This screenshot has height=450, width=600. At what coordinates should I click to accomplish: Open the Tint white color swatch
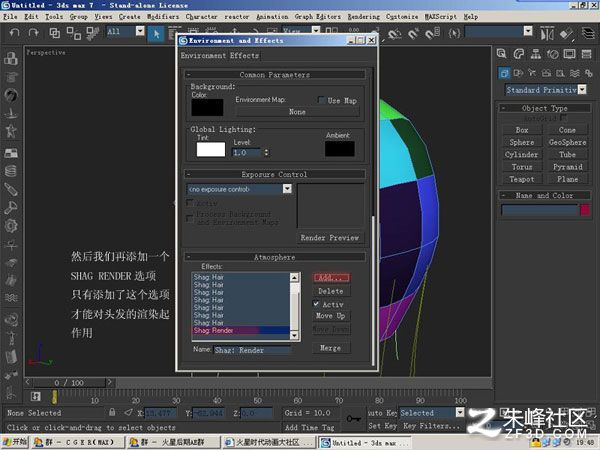(211, 149)
